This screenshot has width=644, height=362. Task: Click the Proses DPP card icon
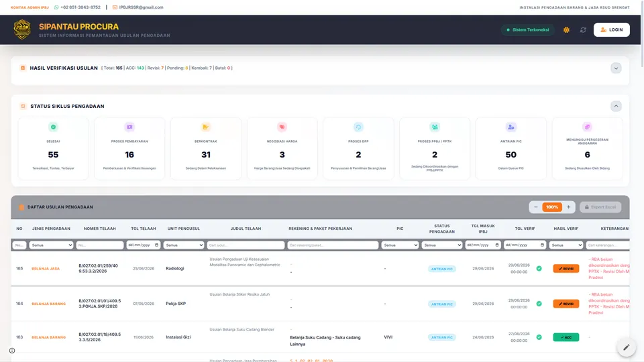358,127
